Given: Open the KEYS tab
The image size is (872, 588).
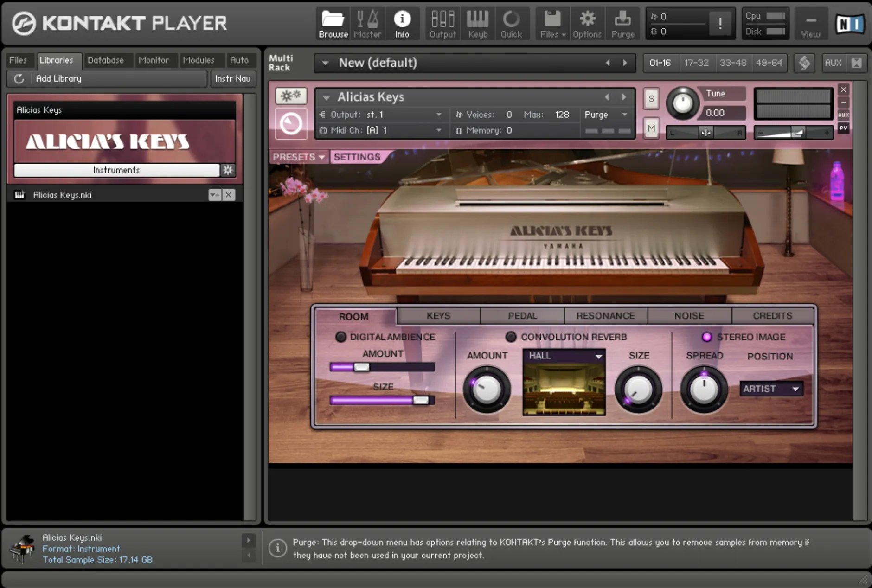Looking at the screenshot, I should [438, 316].
